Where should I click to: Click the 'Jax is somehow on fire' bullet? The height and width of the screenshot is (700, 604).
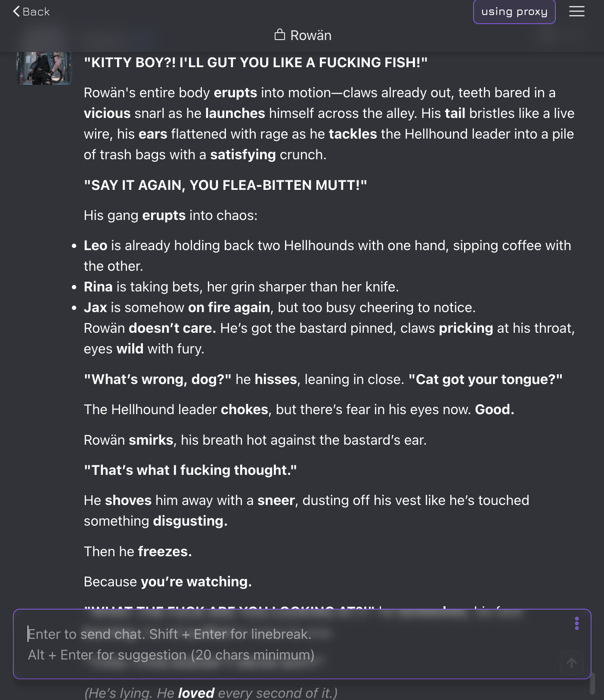pos(279,307)
